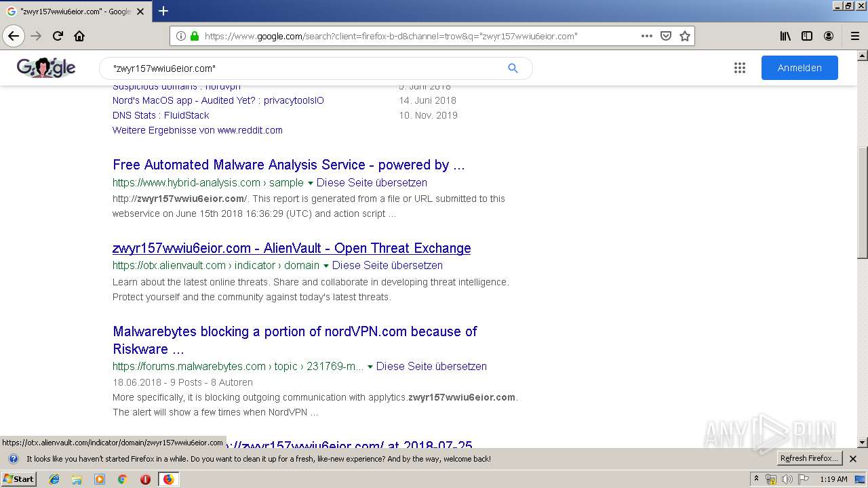Open Firefox account icon
The width and height of the screenshot is (868, 488).
829,36
